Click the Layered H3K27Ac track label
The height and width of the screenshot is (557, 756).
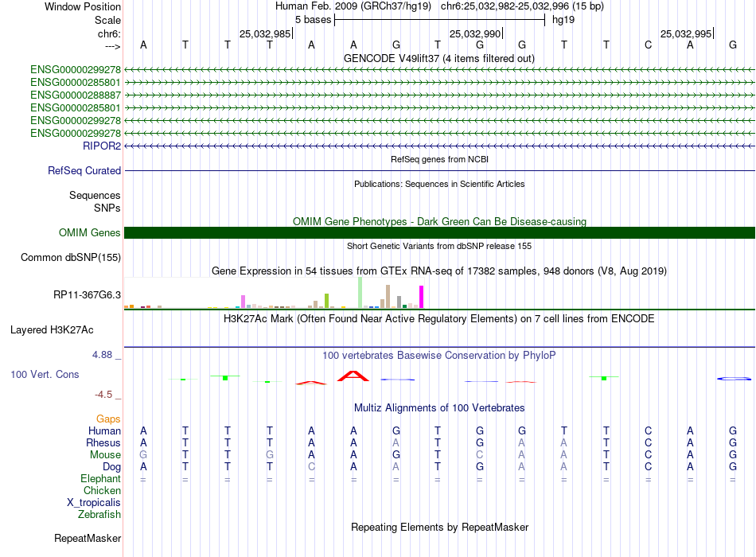(52, 330)
